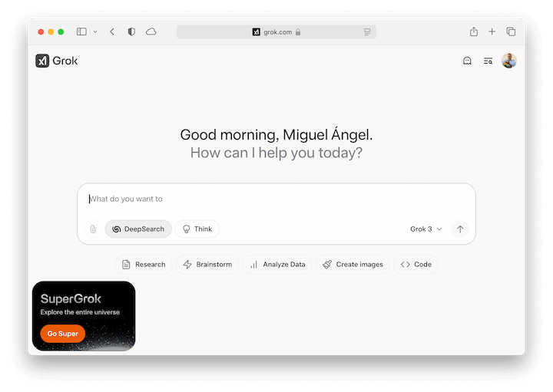The height and width of the screenshot is (392, 553).
Task: Click the address bar lock icon
Action: pos(298,32)
